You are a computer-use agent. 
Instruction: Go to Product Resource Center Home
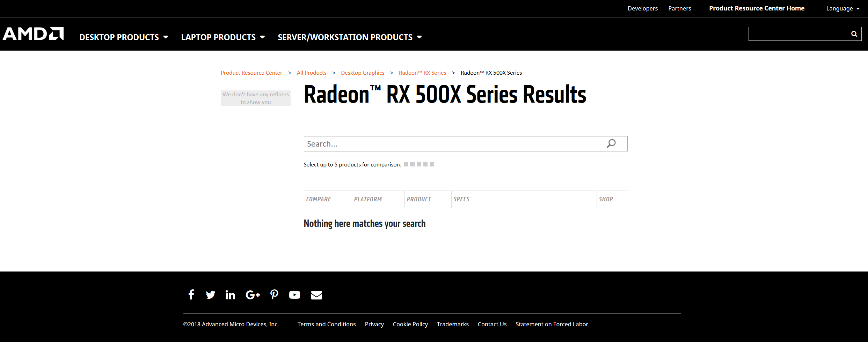point(757,8)
